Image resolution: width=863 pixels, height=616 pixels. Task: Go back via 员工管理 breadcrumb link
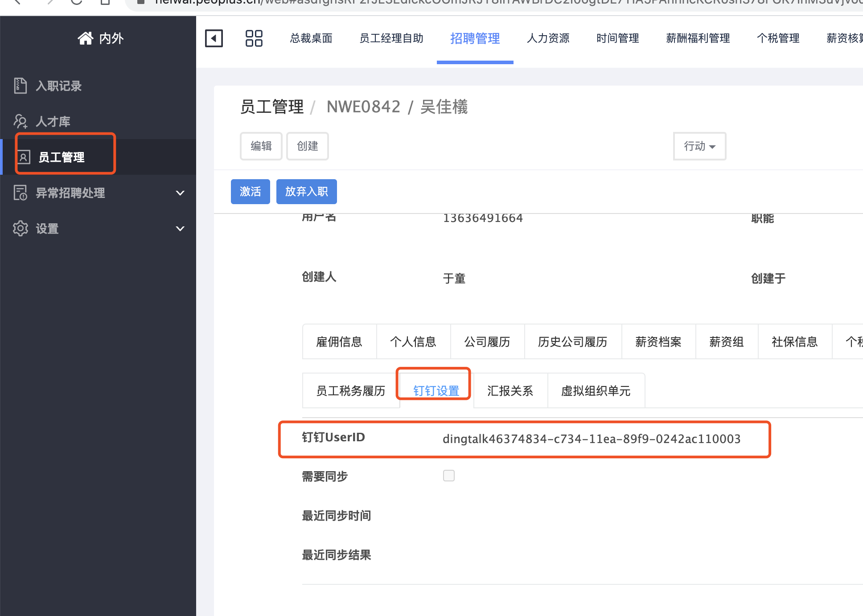tap(272, 107)
